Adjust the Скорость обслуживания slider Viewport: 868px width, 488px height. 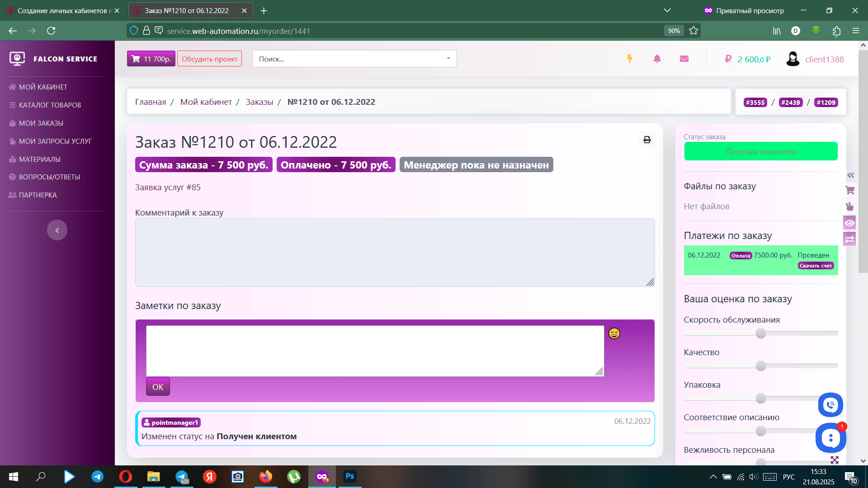click(x=761, y=333)
